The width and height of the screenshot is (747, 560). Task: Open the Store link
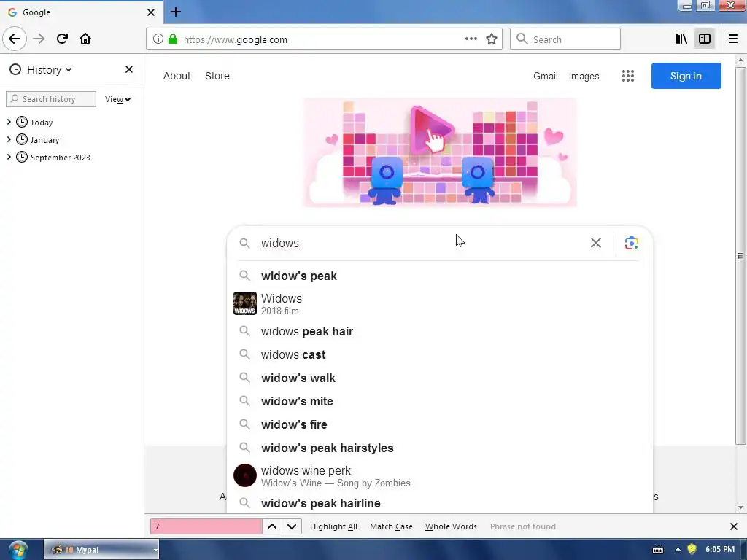[x=217, y=76]
